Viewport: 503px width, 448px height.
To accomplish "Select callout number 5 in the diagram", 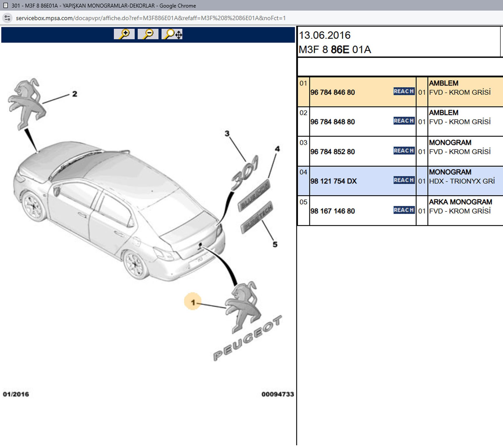I will [x=275, y=244].
